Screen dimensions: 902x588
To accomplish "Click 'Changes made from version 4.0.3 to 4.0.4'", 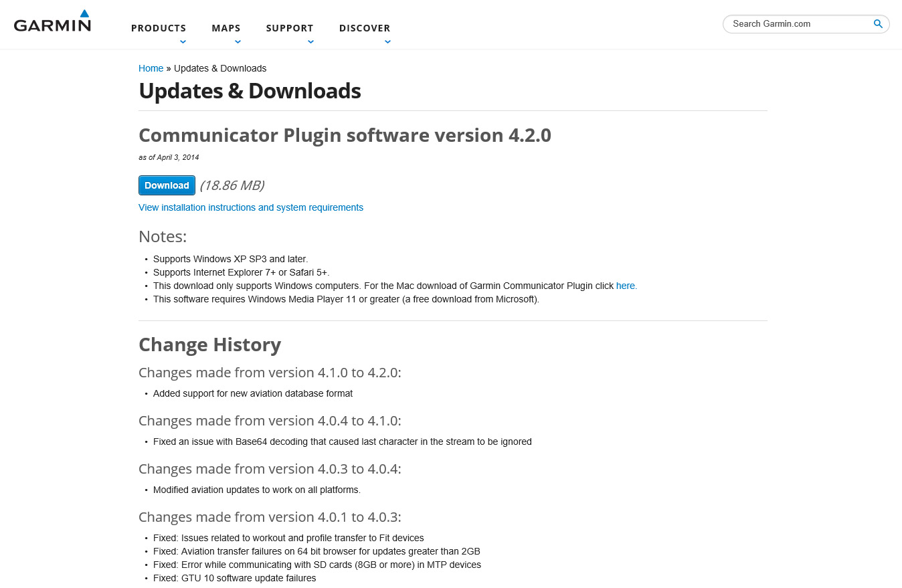I will tap(270, 469).
